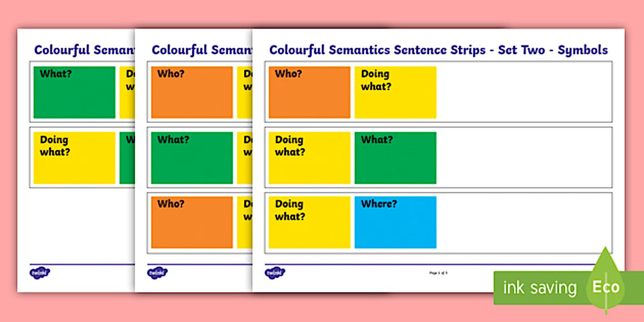644x322 pixels.
Task: Select the orange 'Who?' box on the front page
Action: click(x=309, y=93)
